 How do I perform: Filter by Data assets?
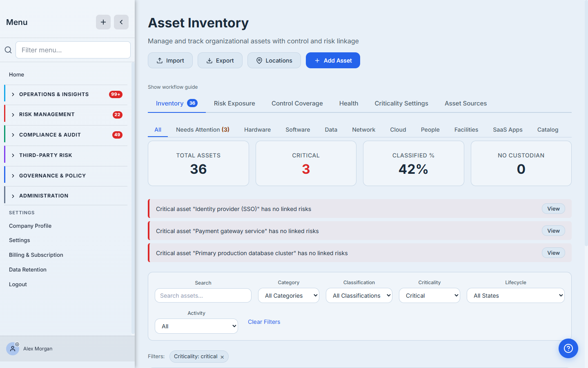331,130
